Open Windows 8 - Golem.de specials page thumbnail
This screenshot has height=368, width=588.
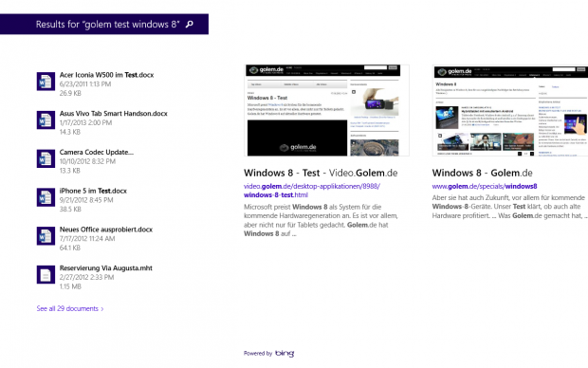510,110
